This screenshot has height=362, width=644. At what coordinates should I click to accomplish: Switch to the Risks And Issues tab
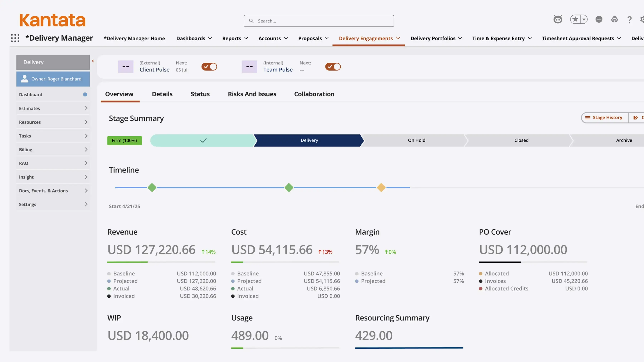252,94
